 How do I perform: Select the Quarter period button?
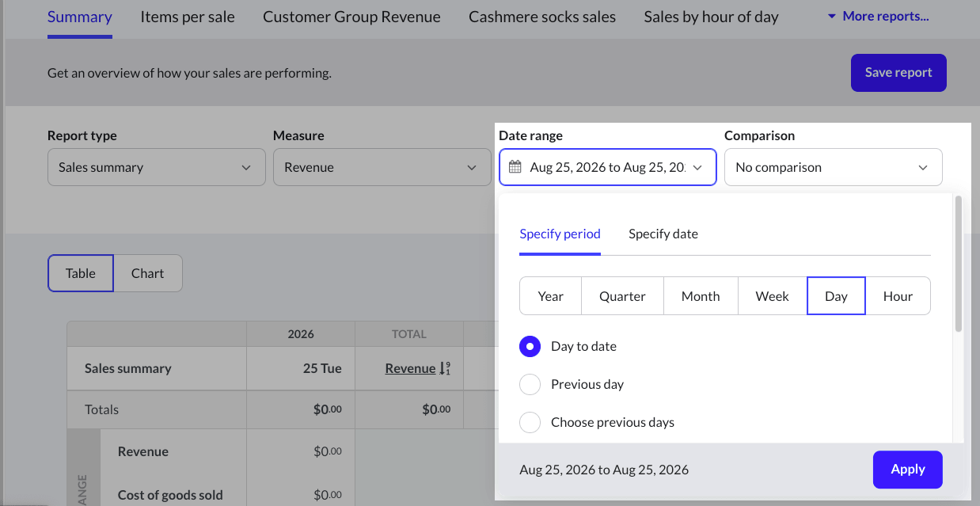point(622,296)
